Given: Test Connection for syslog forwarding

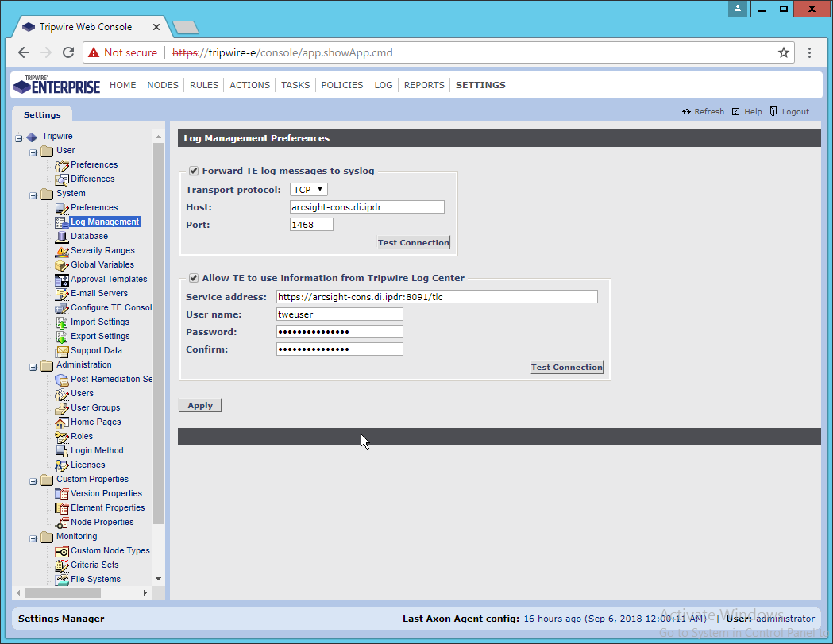Looking at the screenshot, I should (413, 242).
